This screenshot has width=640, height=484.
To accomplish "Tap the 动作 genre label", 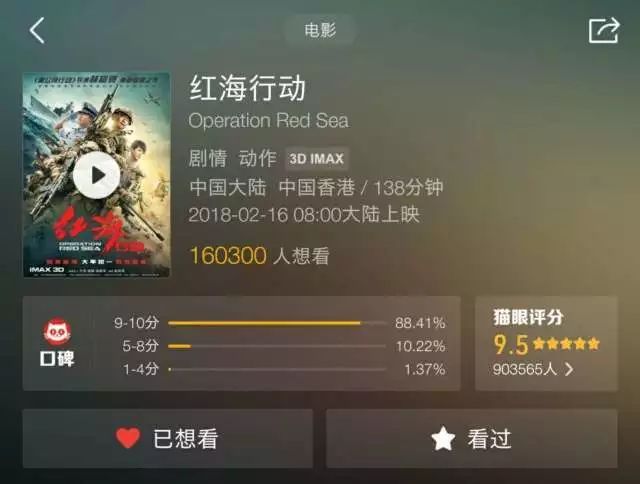I will pyautogui.click(x=258, y=158).
